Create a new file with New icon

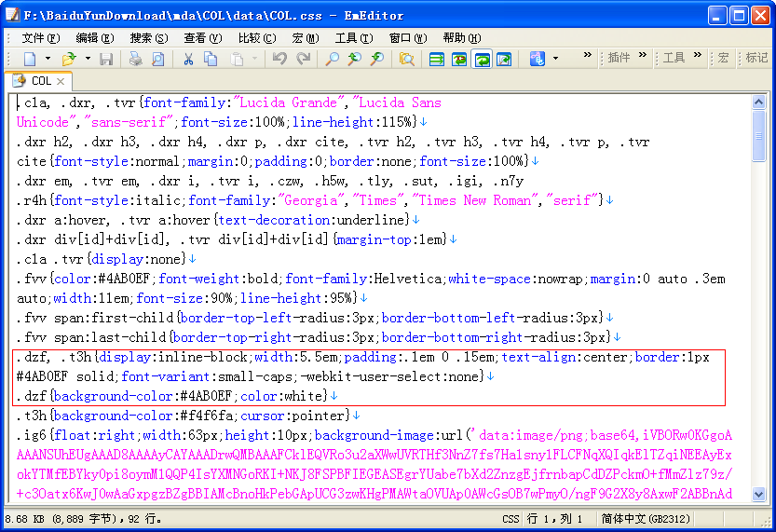click(30, 59)
